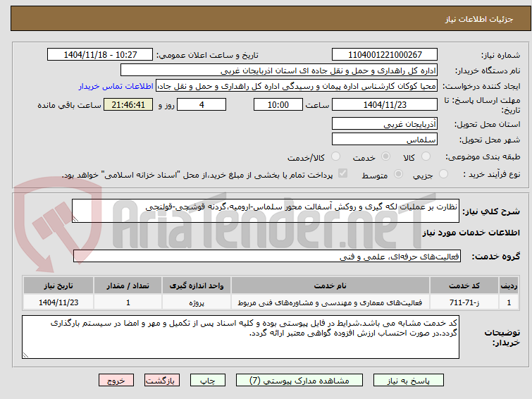Toggle the اسناد خزانه اسلامی payment checkbox
532x399 pixels.
(x=342, y=173)
